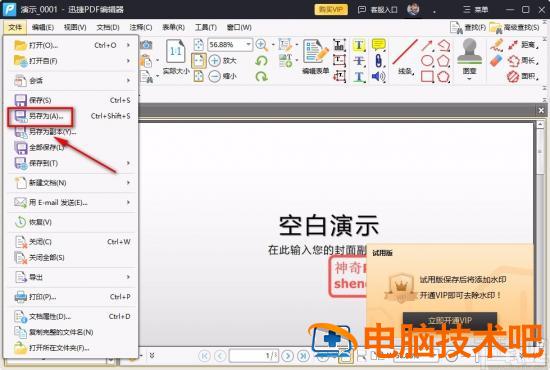Select the highlighted T text tool
The image size is (550, 370).
pos(359,45)
